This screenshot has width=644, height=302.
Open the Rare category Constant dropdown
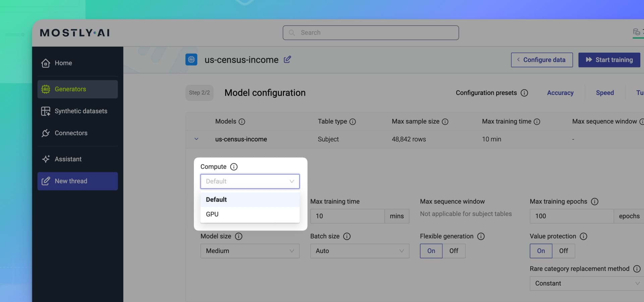pyautogui.click(x=587, y=284)
